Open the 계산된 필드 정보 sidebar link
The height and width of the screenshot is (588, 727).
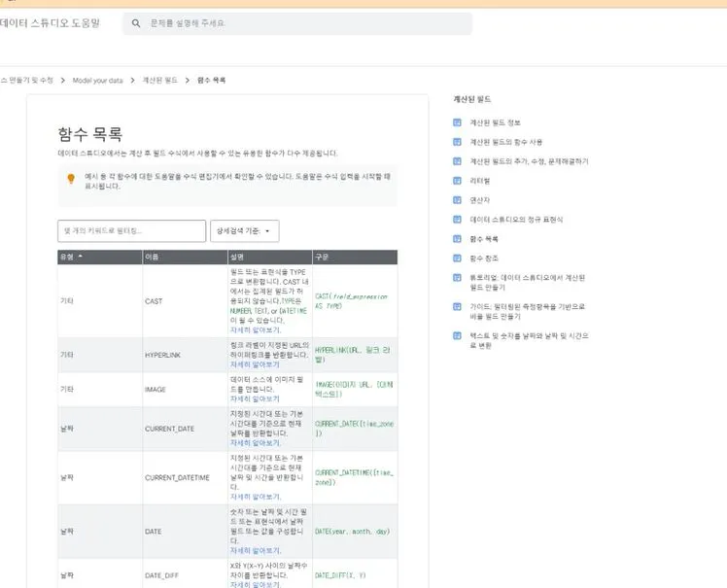point(495,122)
